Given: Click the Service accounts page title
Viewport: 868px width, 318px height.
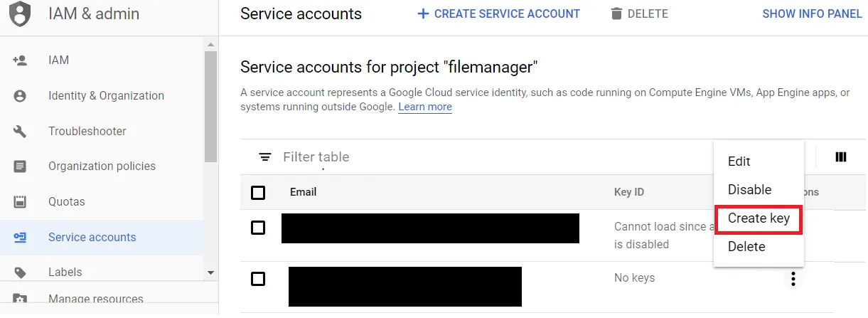Looking at the screenshot, I should (x=301, y=14).
